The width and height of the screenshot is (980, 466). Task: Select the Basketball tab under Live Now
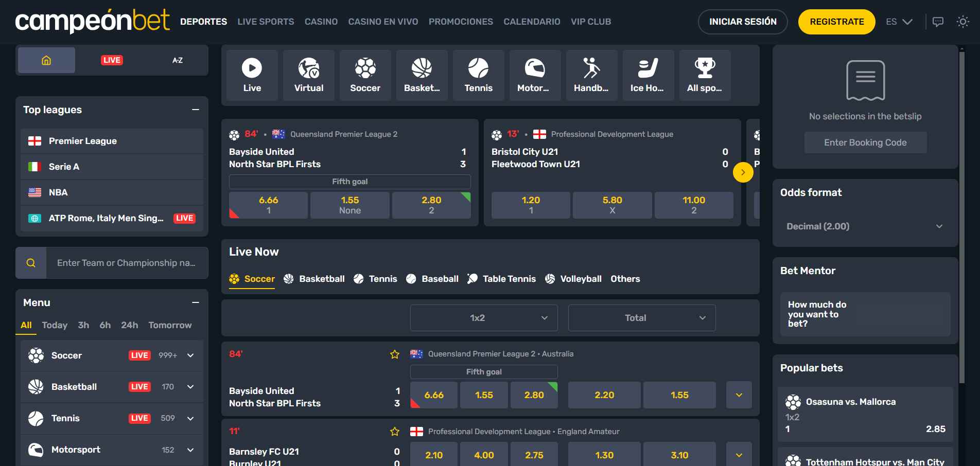[314, 279]
